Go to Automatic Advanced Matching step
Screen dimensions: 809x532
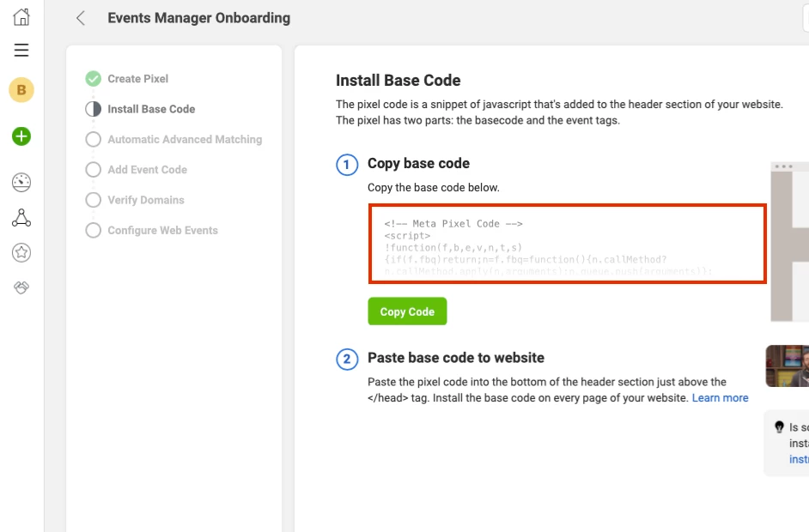tap(185, 139)
